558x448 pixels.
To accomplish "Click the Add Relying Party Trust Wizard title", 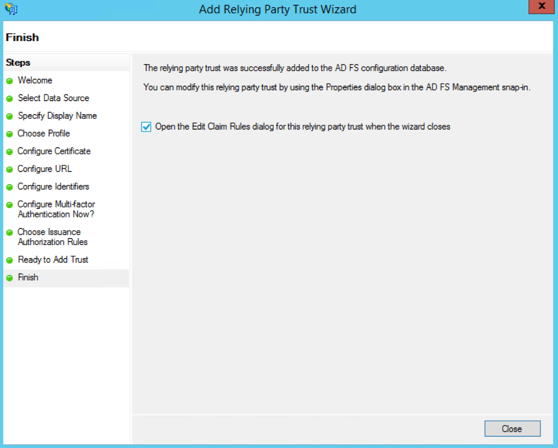I will (278, 9).
